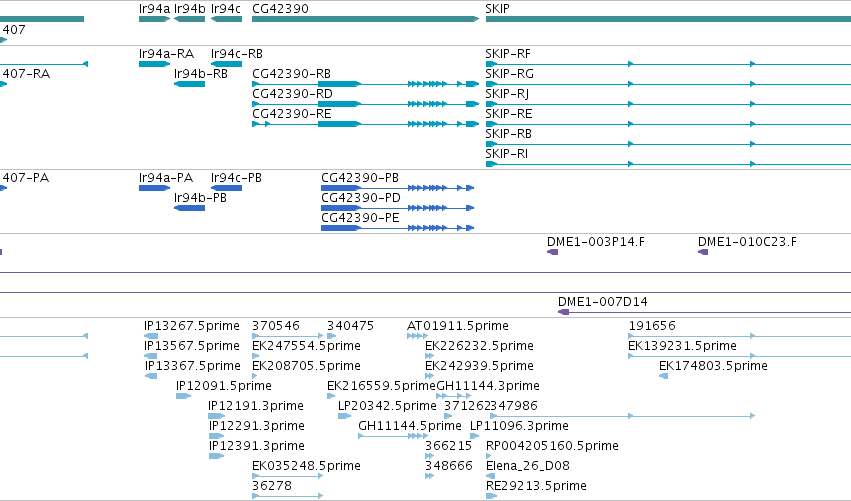Select EST EK242939.5prime
Viewport: 851px width, 501px height.
coord(429,376)
